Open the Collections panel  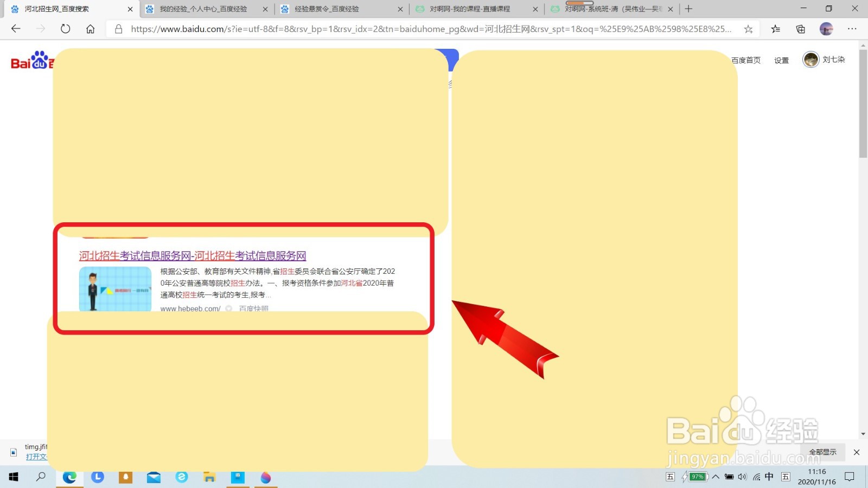pos(801,29)
